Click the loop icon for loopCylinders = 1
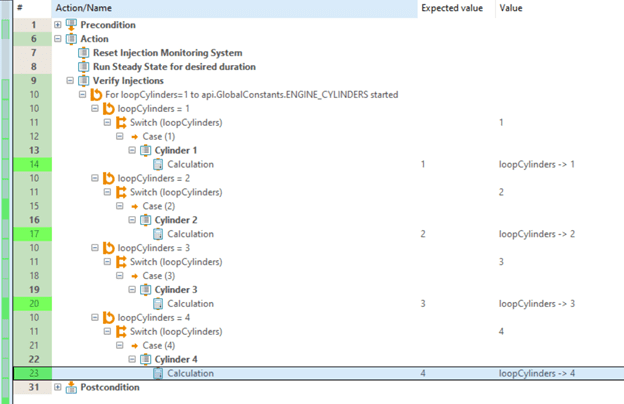This screenshot has height=404, width=624. (x=108, y=108)
